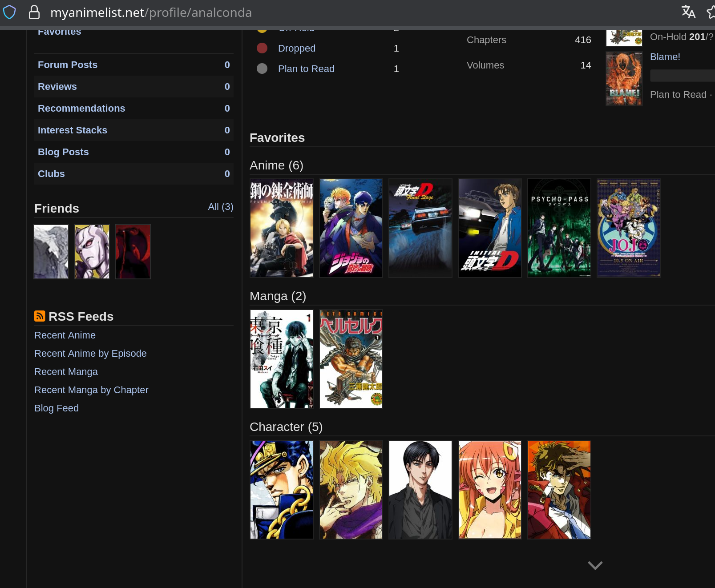Open the Reviews link

57,87
